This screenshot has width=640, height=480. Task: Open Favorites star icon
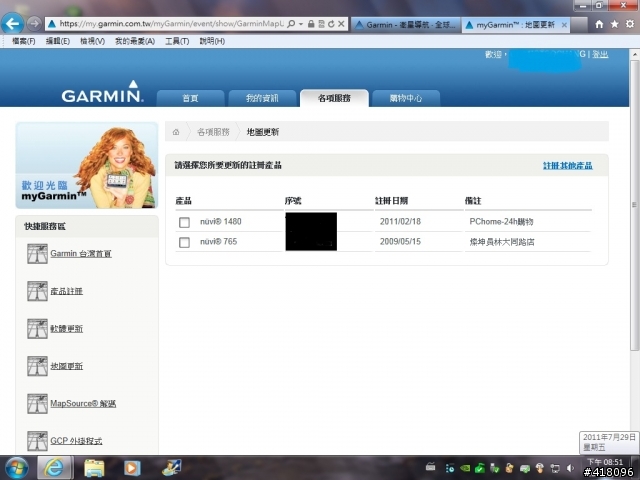pyautogui.click(x=614, y=24)
